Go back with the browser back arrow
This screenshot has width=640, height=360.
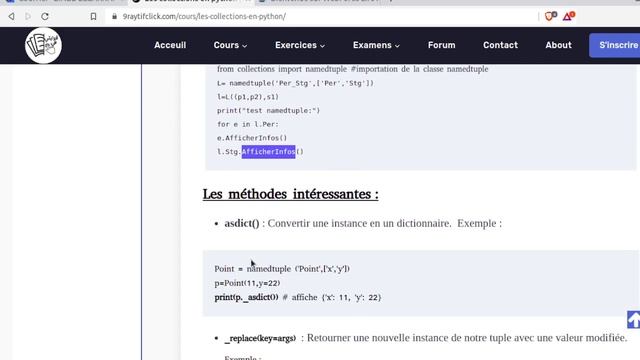coord(11,16)
